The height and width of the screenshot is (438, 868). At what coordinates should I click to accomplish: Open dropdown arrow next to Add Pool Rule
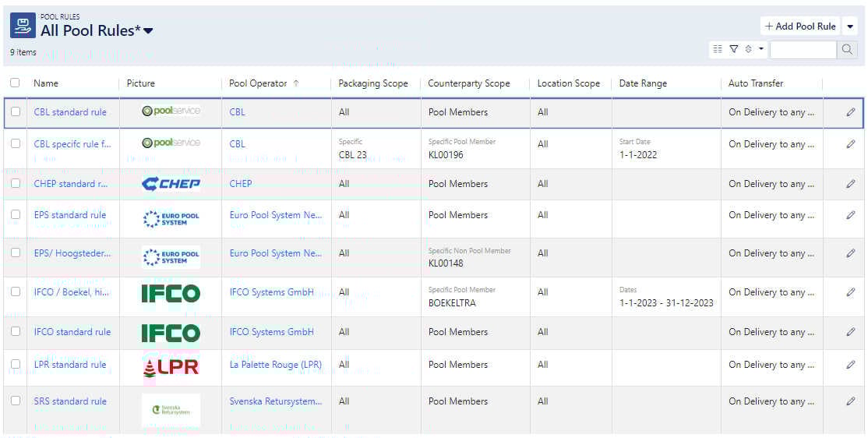[850, 26]
